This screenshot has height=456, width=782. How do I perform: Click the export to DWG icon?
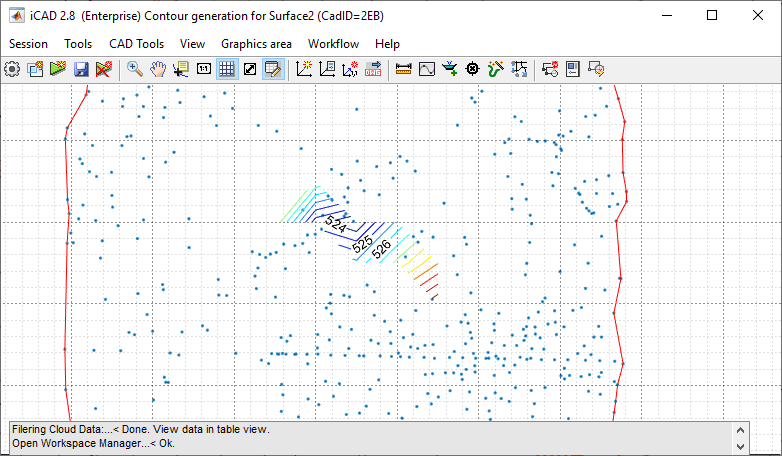(373, 69)
